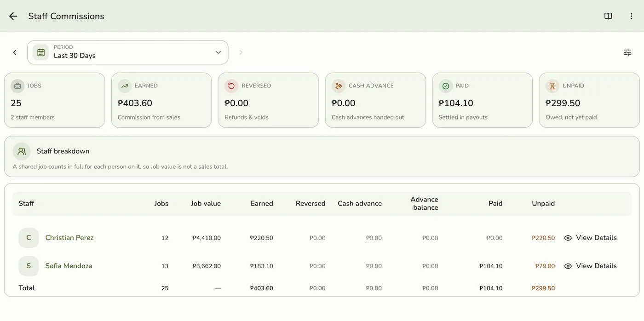Click Sofia Mendoza's earned amount ₱183.10
This screenshot has width=644, height=321.
(x=262, y=266)
